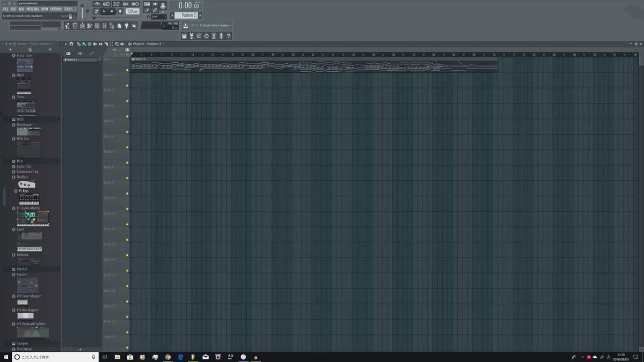644x362 pixels.
Task: Open the ADD menu
Action: 21,9
